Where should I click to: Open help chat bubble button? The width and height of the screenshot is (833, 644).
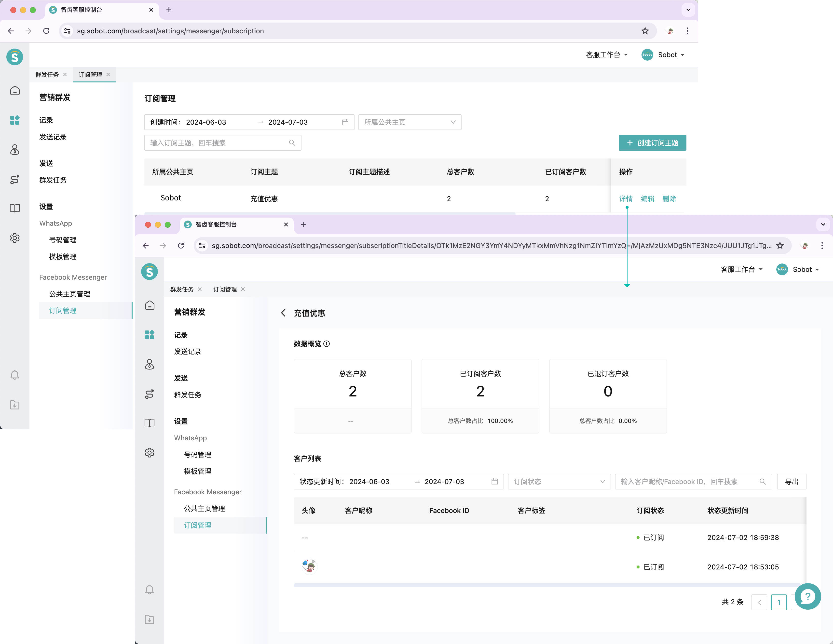[x=808, y=596]
